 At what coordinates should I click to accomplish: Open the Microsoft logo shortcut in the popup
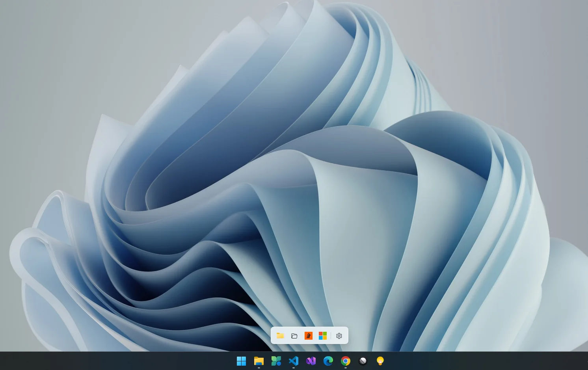(323, 336)
